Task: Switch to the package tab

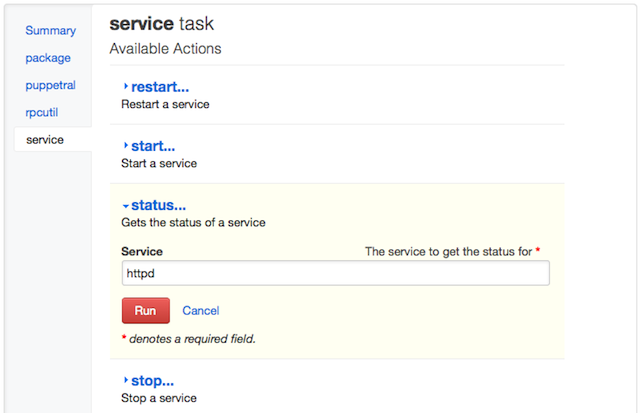Action: pyautogui.click(x=48, y=58)
